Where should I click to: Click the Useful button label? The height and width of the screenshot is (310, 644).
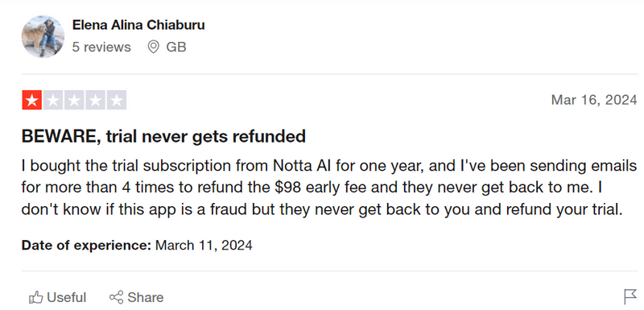coord(67,297)
